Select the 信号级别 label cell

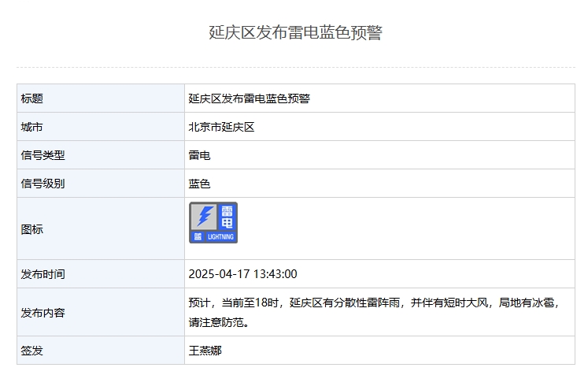(101, 184)
